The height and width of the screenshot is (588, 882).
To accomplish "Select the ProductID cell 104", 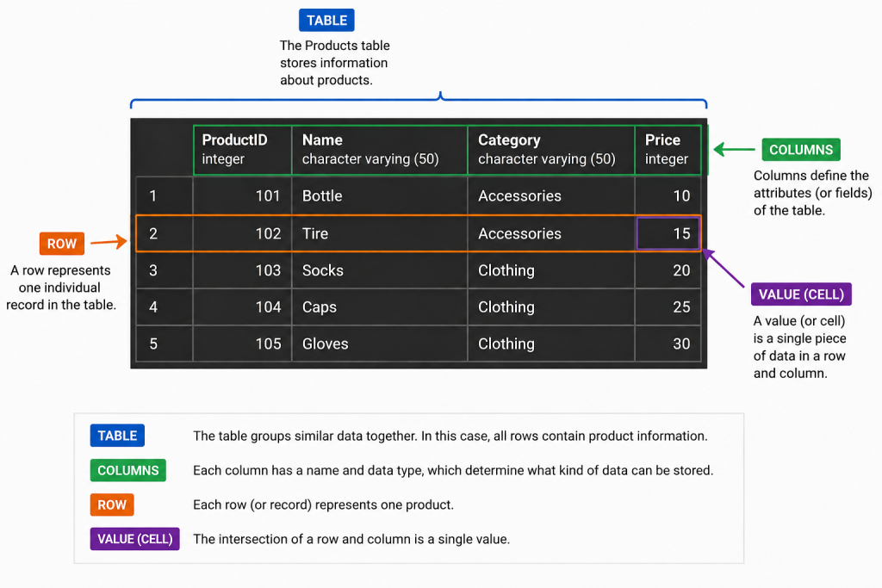I will coord(242,307).
